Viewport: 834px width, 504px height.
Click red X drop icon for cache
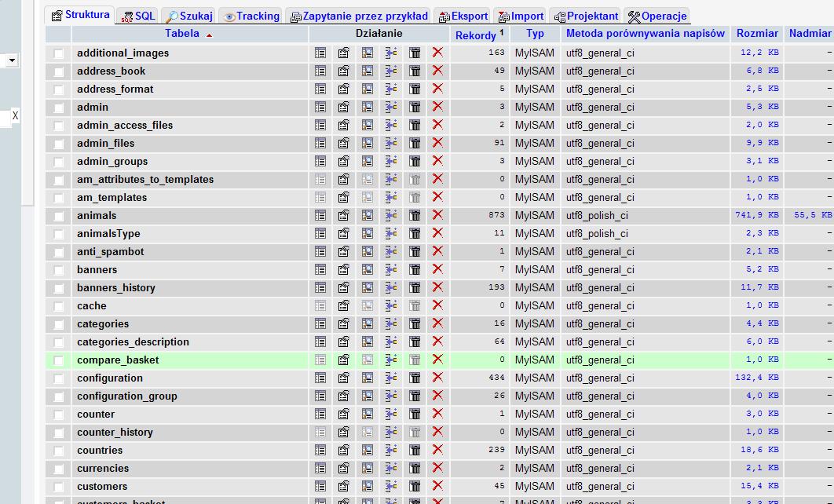(437, 305)
